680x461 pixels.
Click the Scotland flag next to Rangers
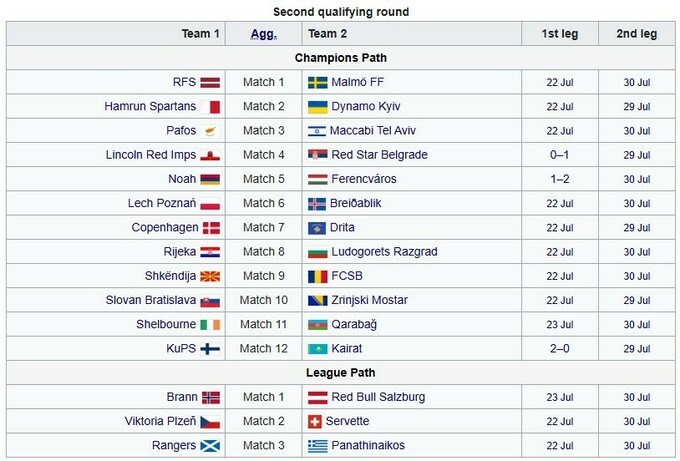pyautogui.click(x=211, y=445)
